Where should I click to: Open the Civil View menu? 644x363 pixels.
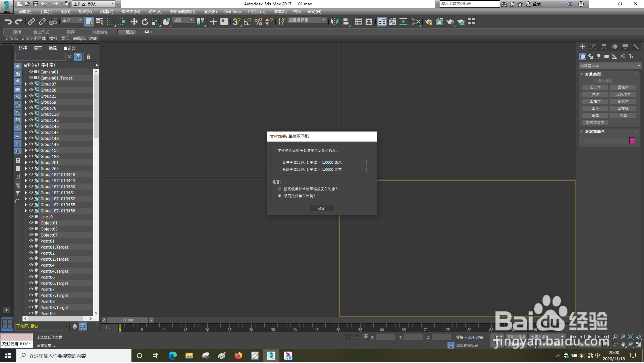(232, 12)
